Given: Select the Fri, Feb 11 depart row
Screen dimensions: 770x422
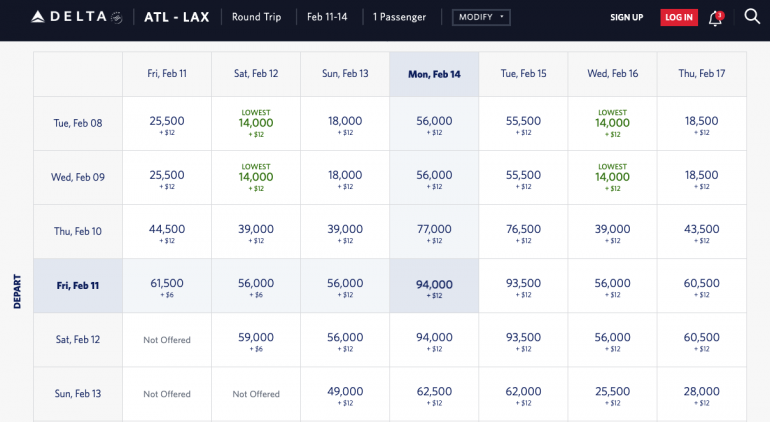Looking at the screenshot, I should click(x=78, y=285).
